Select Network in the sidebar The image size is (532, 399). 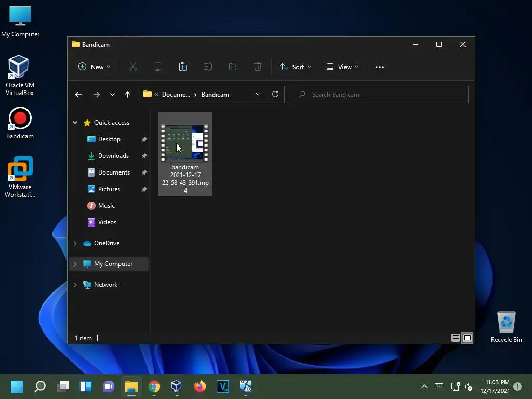pyautogui.click(x=105, y=285)
